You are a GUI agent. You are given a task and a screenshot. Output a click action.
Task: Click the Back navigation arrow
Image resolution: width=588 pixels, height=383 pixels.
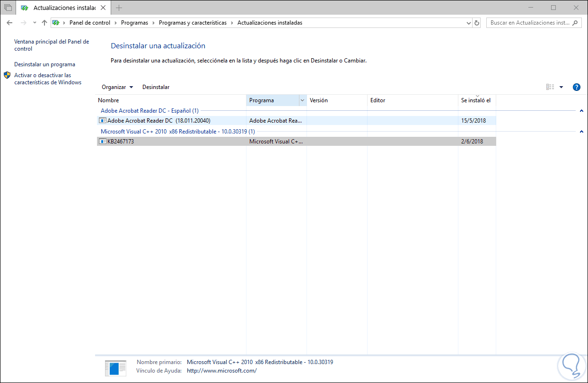pos(9,23)
